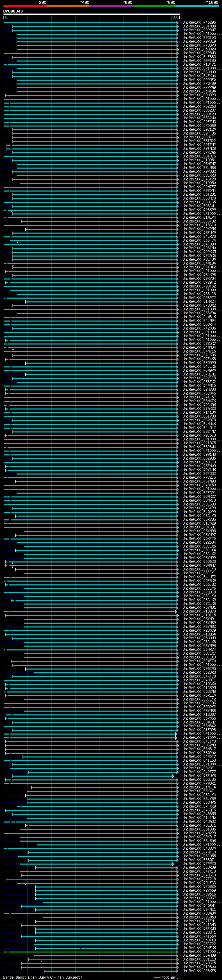Click hit label UniRef100_A7PPA9

tap(199, 88)
